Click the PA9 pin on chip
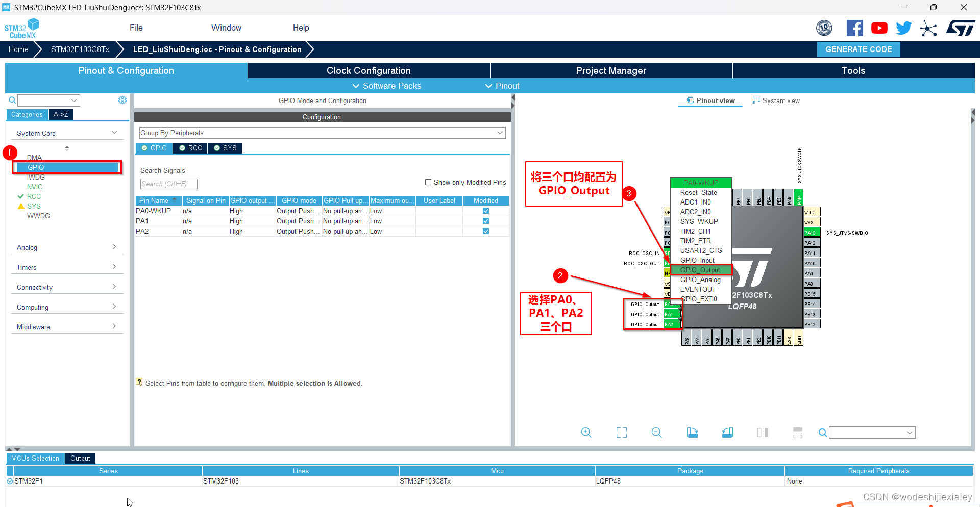Image resolution: width=980 pixels, height=507 pixels. 812,273
